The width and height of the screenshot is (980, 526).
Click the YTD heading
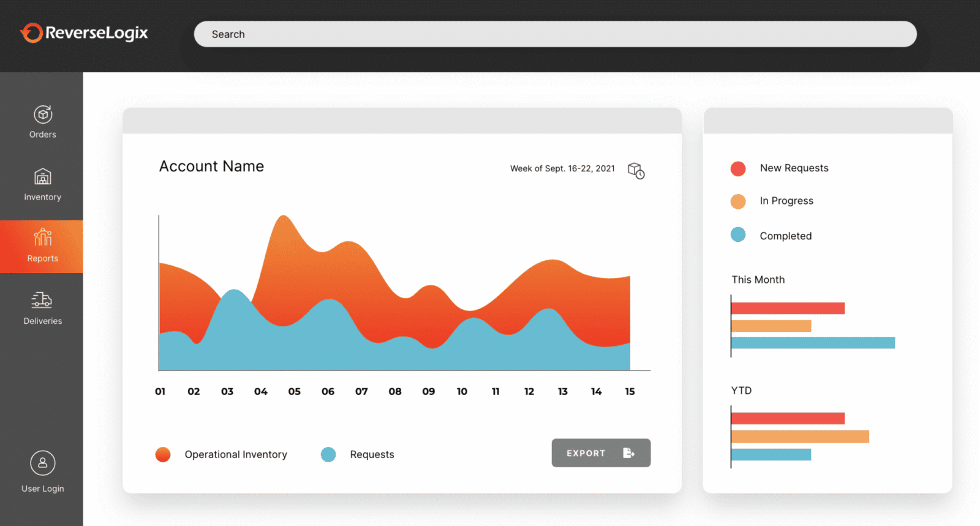pos(741,390)
